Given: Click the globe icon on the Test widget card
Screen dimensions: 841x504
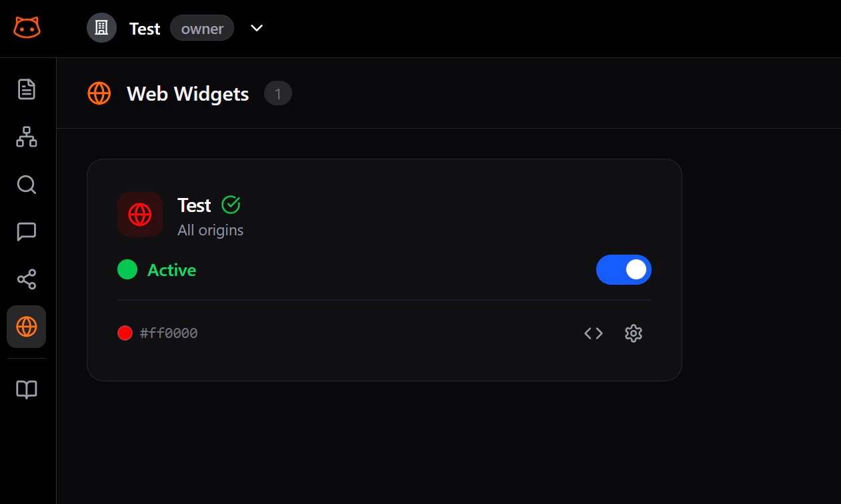Looking at the screenshot, I should (140, 215).
